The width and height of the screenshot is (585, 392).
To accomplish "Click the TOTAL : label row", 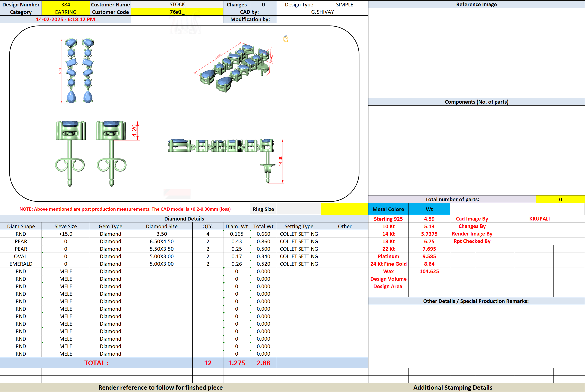I will (x=96, y=363).
